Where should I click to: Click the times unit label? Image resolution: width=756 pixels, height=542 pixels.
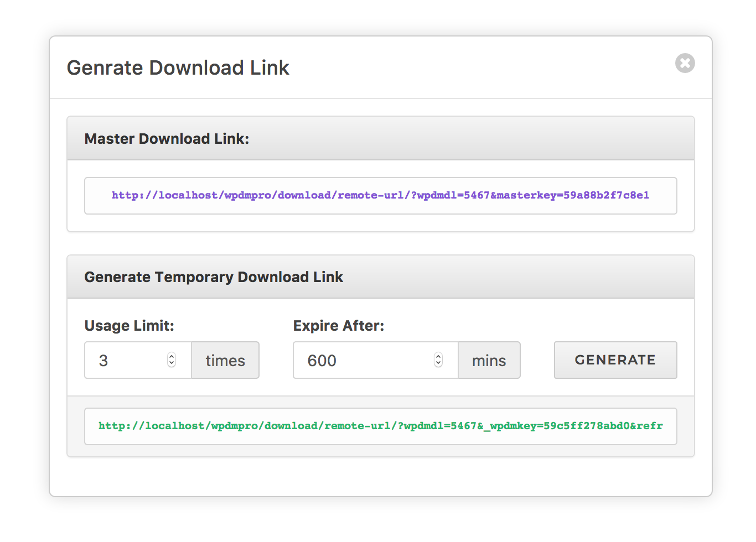(225, 360)
